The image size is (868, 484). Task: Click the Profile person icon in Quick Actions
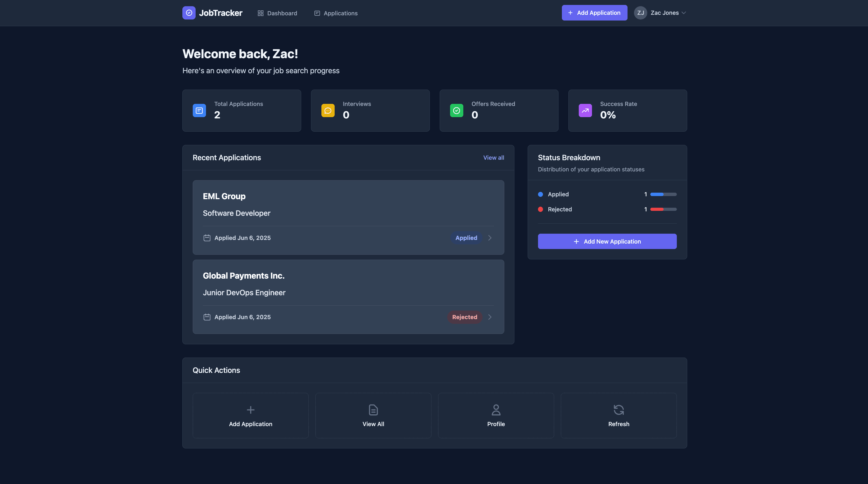click(496, 410)
